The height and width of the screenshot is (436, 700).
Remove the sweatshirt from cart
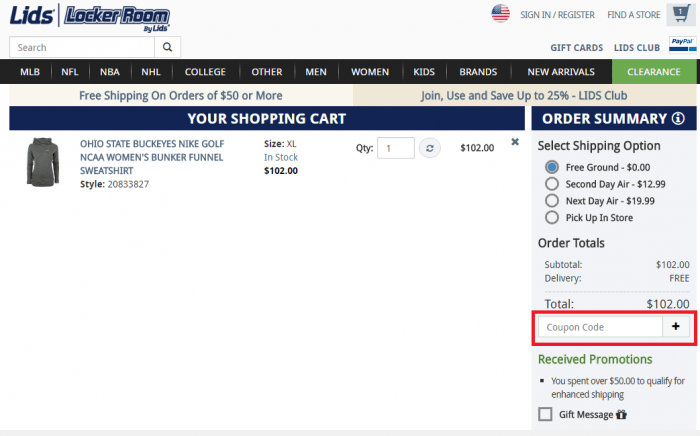coord(515,142)
